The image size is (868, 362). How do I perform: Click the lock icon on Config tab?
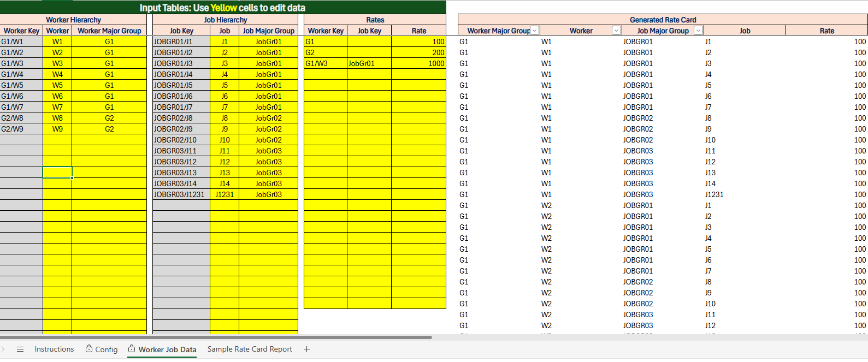[89, 349]
